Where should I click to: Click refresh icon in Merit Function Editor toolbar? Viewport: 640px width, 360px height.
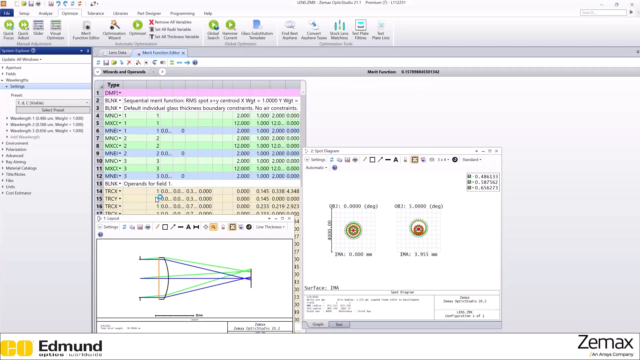point(98,62)
